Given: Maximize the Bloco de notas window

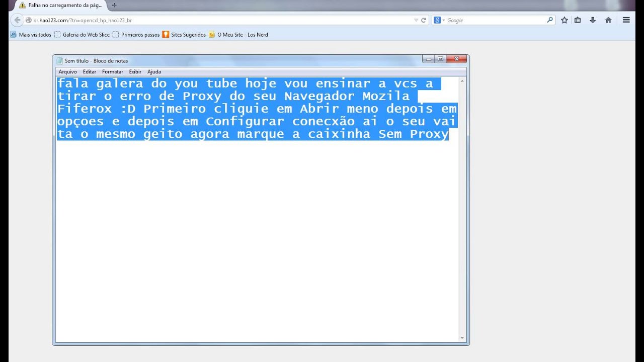Looking at the screenshot, I should [x=440, y=59].
